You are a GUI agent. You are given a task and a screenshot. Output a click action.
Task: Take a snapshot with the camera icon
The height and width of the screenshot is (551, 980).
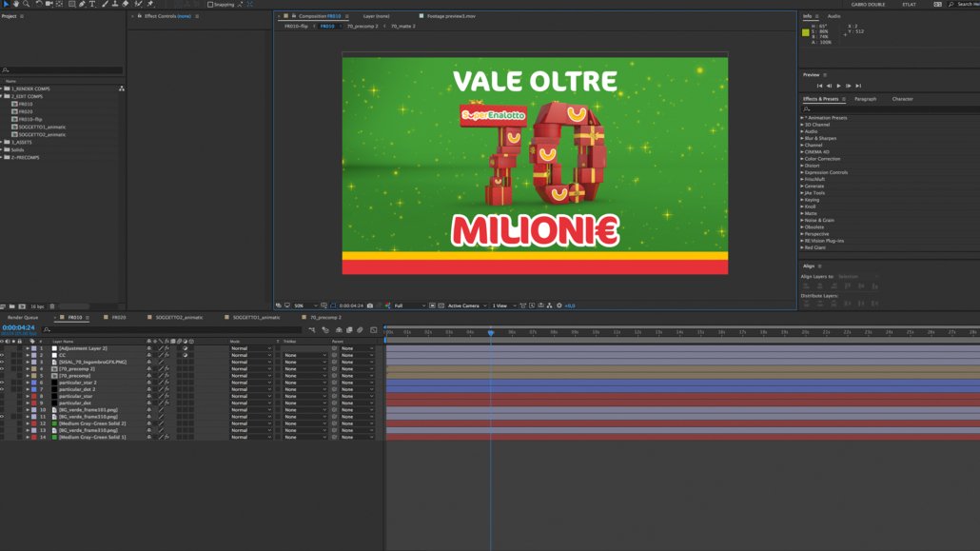[x=370, y=305]
